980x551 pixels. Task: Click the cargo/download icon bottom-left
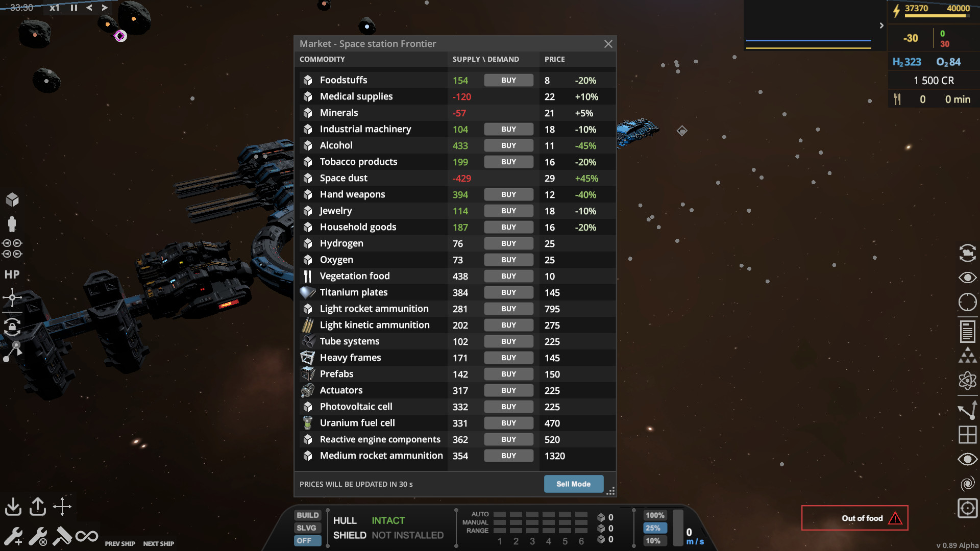point(14,505)
